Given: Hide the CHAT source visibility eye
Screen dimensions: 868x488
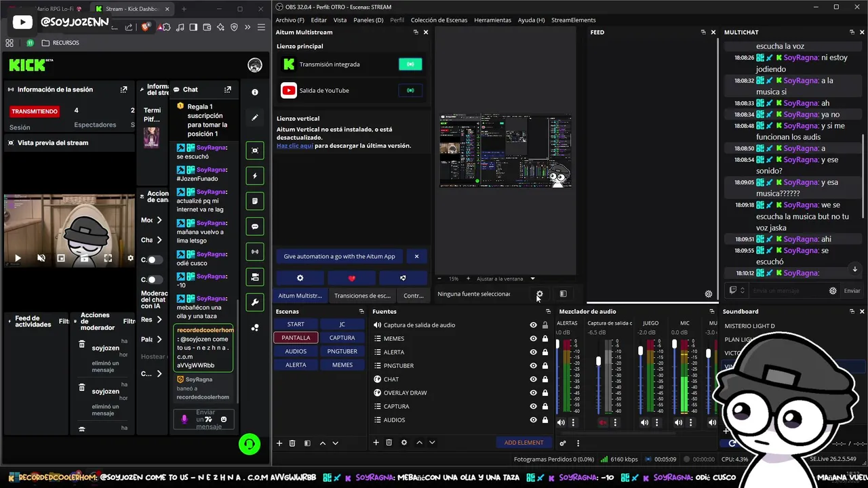Looking at the screenshot, I should (533, 380).
